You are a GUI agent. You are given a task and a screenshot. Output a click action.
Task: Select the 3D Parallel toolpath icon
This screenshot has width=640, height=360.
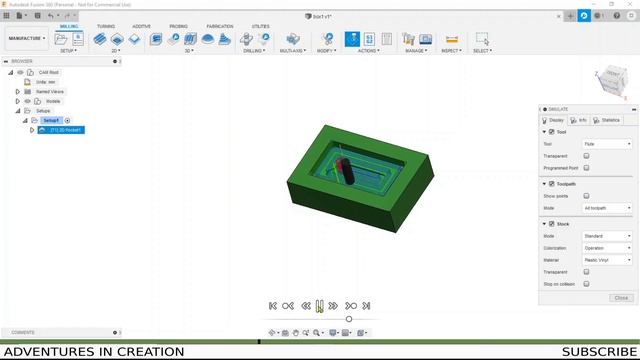(190, 39)
